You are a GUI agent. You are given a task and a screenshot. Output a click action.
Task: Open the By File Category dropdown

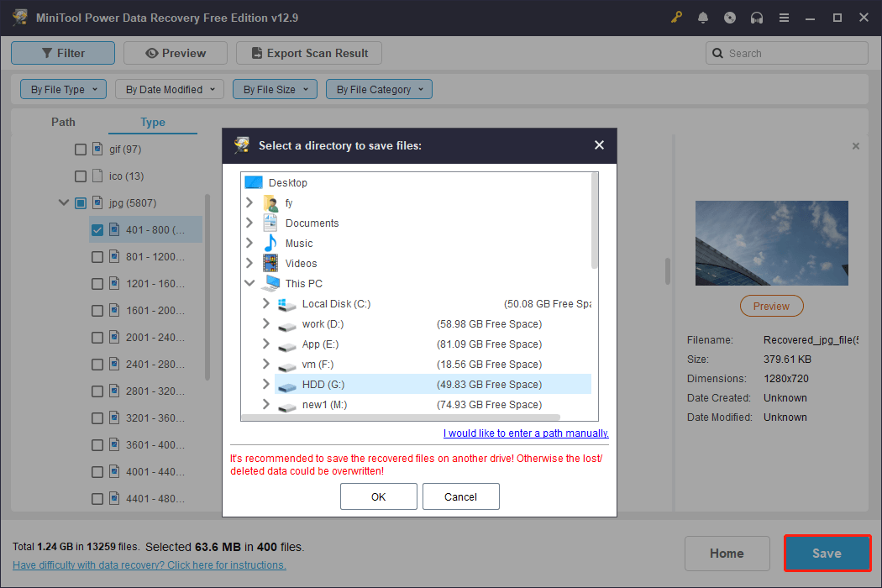pyautogui.click(x=379, y=89)
